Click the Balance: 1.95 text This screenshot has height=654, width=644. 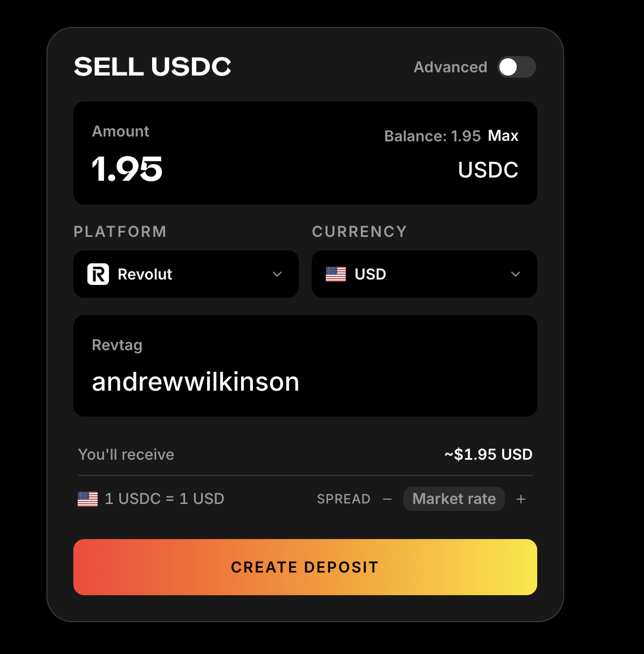click(x=433, y=136)
